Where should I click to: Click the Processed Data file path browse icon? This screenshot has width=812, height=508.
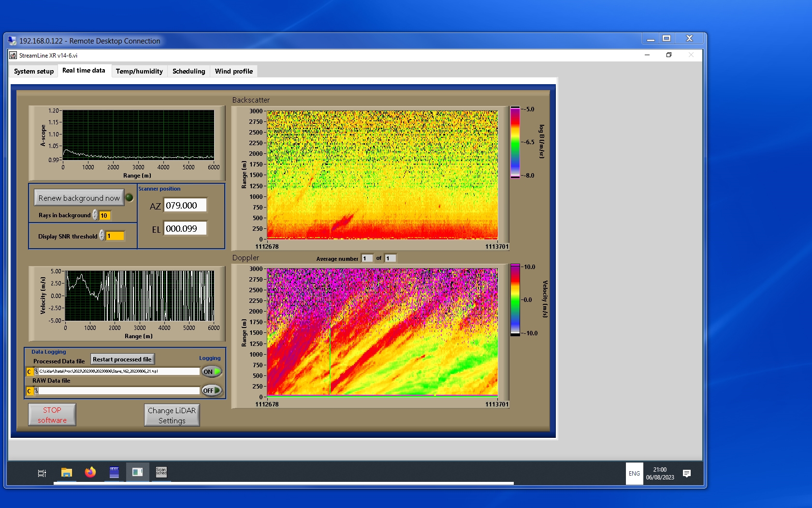(x=36, y=372)
